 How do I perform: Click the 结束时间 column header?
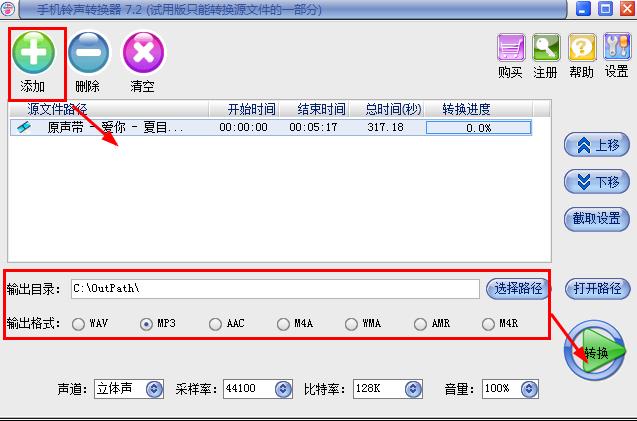tap(314, 109)
